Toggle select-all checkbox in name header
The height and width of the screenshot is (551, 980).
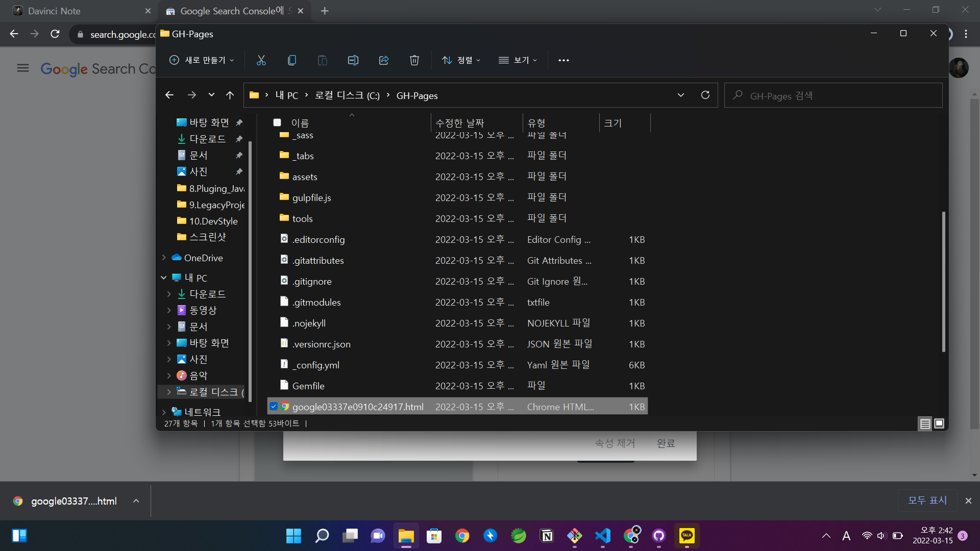pos(277,122)
